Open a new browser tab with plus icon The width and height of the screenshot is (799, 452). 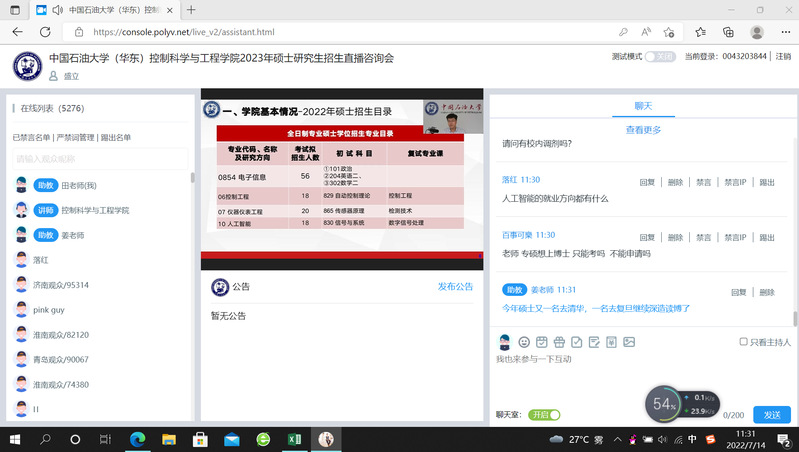click(x=191, y=9)
